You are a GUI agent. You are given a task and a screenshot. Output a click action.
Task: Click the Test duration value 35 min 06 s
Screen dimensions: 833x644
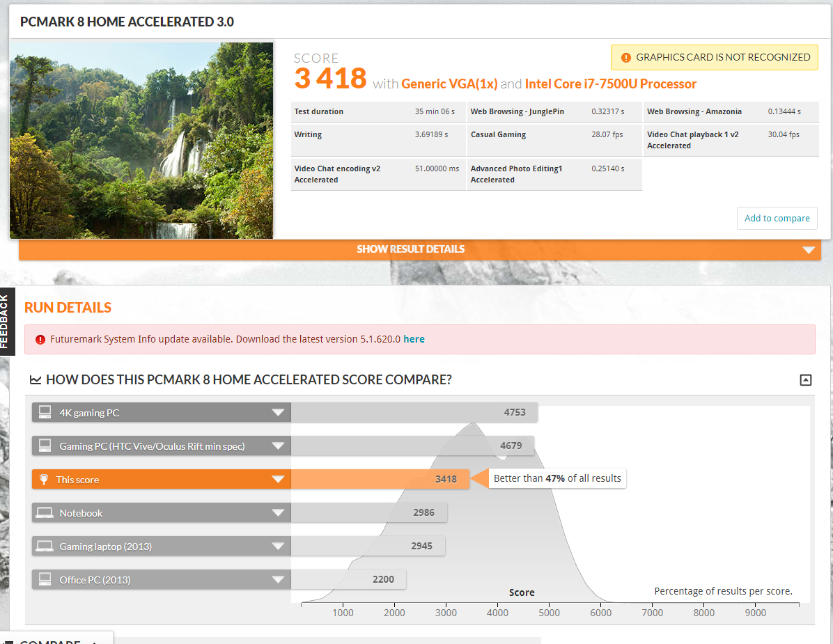point(435,111)
